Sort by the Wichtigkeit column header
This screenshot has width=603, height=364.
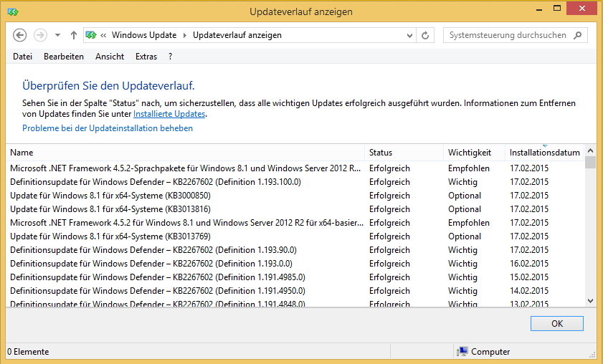pos(474,153)
